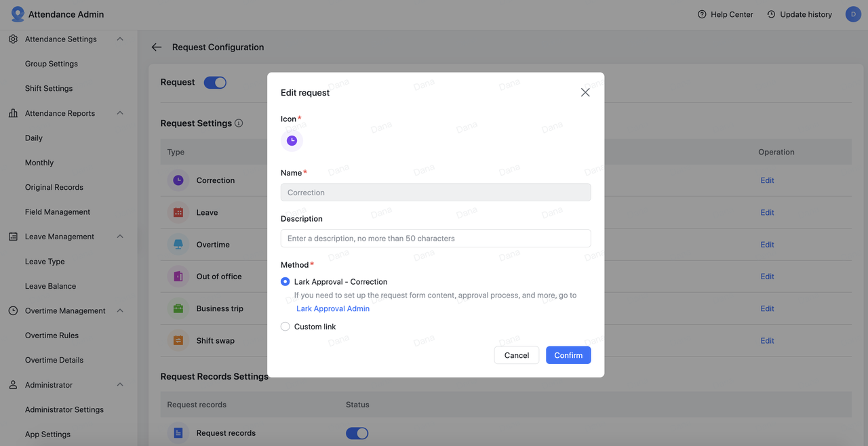Click the Overtime Management clock icon
868x446 pixels.
click(x=13, y=310)
